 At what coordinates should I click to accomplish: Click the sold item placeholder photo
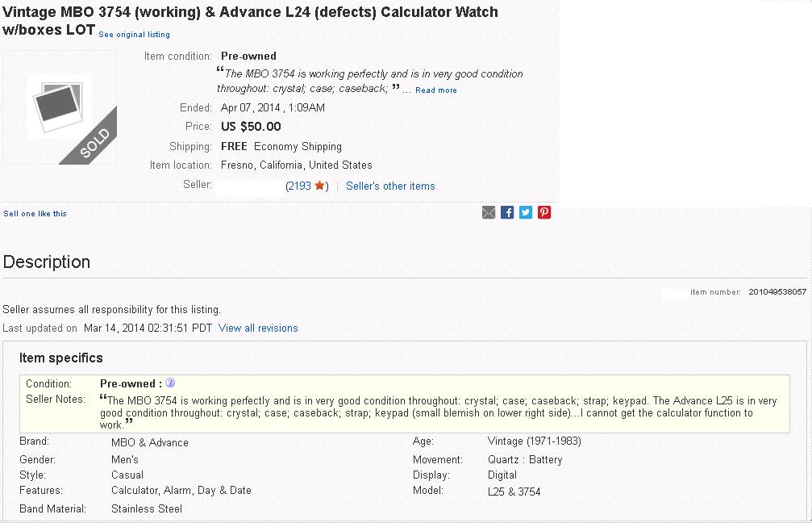click(x=60, y=107)
